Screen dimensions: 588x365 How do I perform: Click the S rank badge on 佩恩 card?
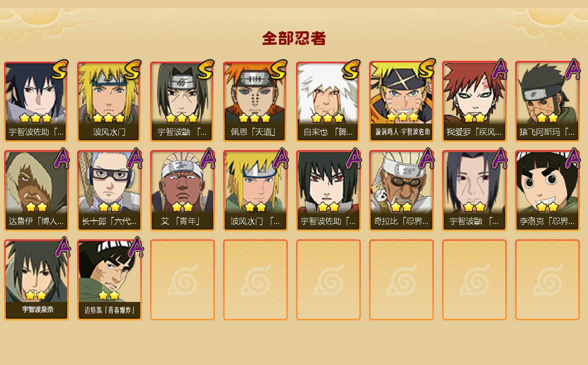[x=278, y=70]
